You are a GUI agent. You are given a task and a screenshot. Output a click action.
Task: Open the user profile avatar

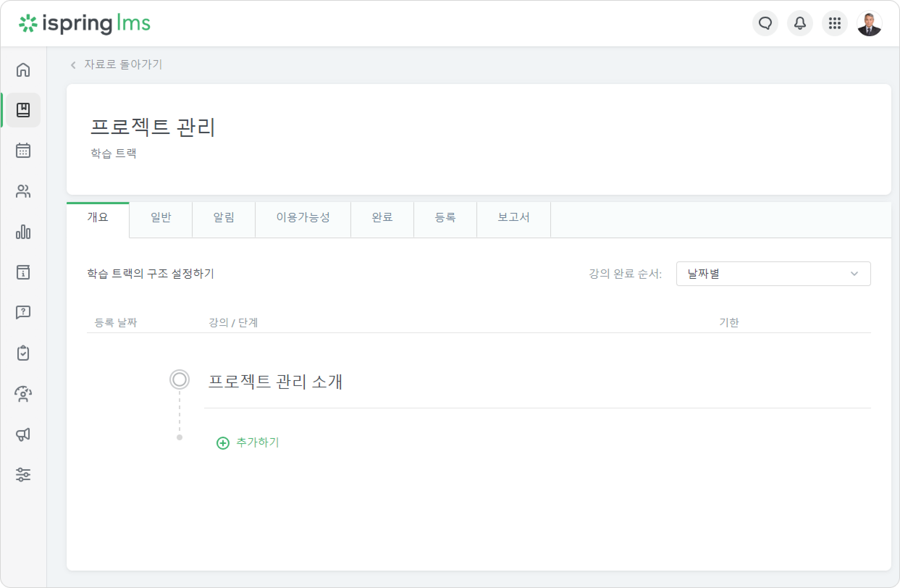[870, 24]
